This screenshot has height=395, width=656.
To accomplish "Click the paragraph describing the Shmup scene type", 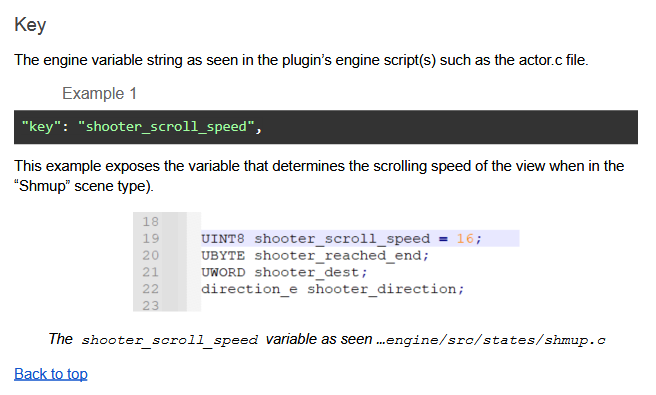I will click(x=319, y=176).
